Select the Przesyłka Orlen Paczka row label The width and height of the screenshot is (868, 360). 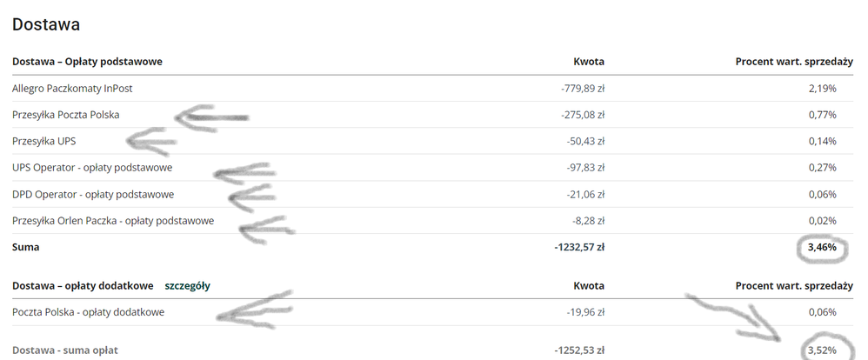[x=113, y=221]
